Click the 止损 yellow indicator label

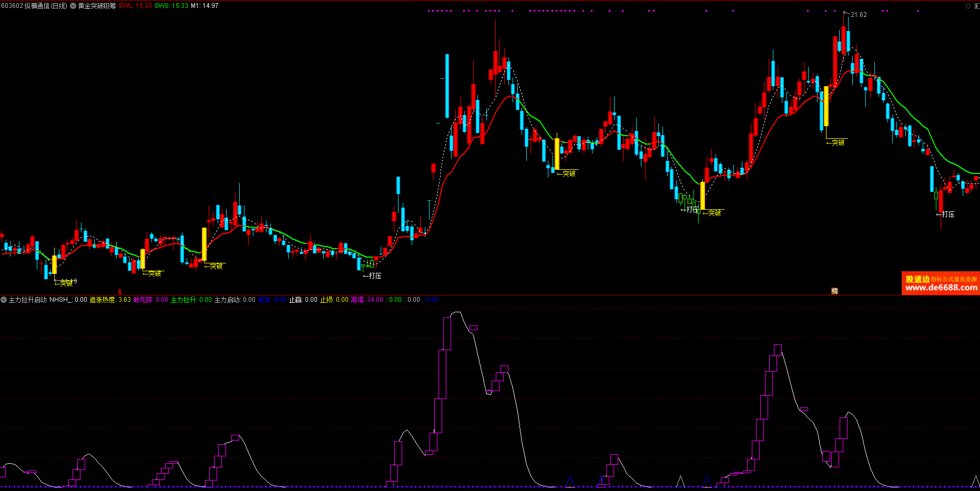click(326, 300)
